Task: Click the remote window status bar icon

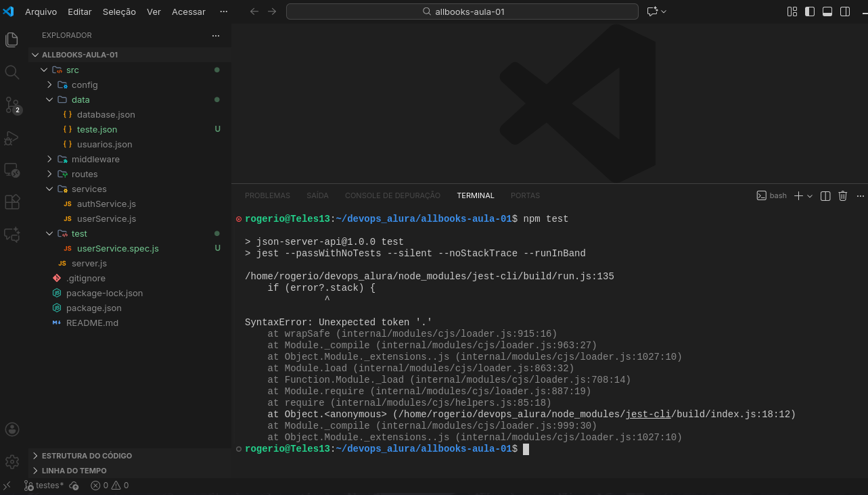Action: (x=7, y=486)
